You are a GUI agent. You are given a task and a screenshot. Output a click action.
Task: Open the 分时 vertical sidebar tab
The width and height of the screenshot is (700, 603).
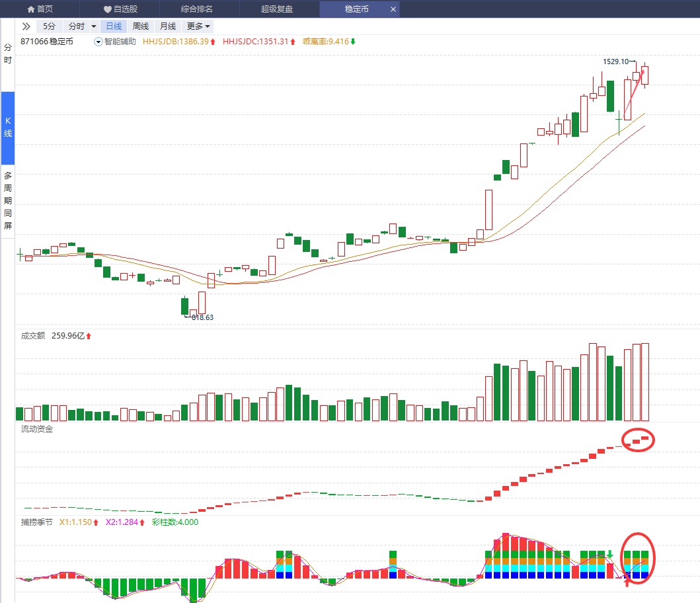7,54
